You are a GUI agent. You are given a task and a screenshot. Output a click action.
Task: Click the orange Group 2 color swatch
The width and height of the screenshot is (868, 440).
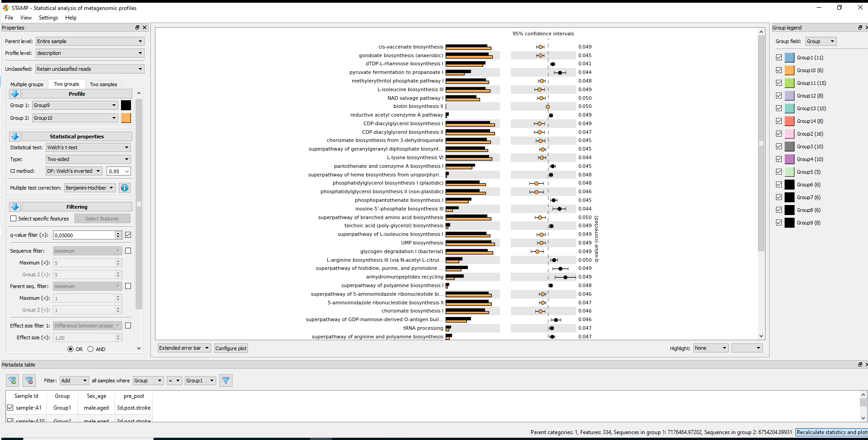click(x=126, y=118)
